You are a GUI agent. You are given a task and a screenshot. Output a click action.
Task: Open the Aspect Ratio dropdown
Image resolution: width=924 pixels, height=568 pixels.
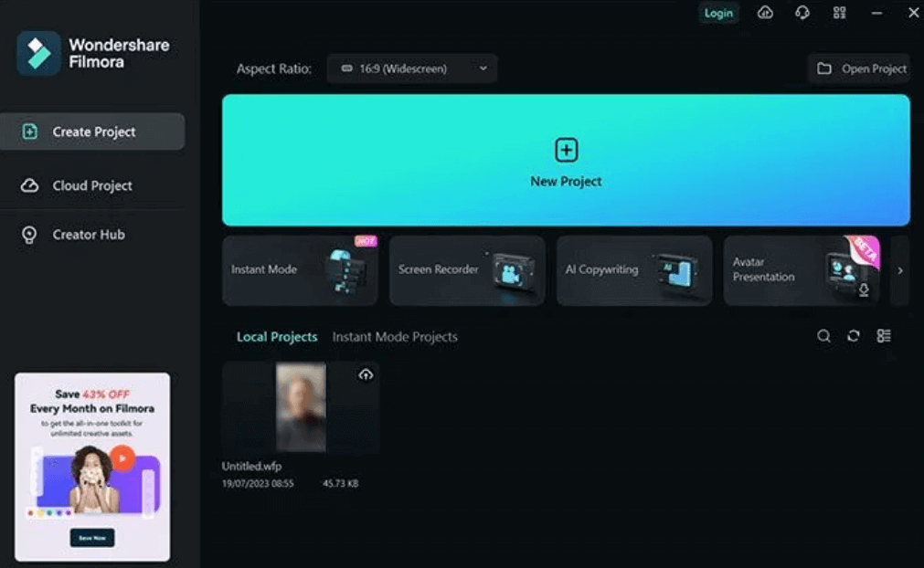(x=412, y=68)
